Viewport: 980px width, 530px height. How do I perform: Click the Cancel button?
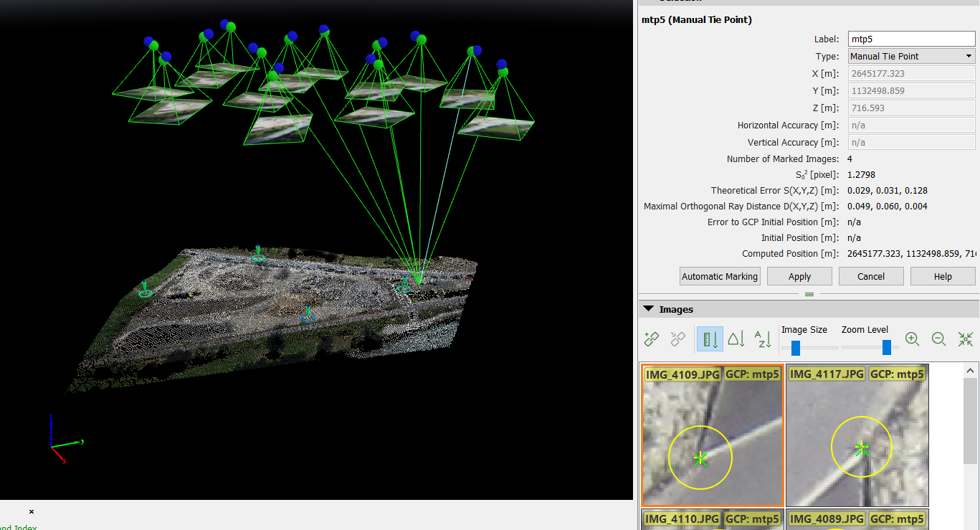point(871,276)
